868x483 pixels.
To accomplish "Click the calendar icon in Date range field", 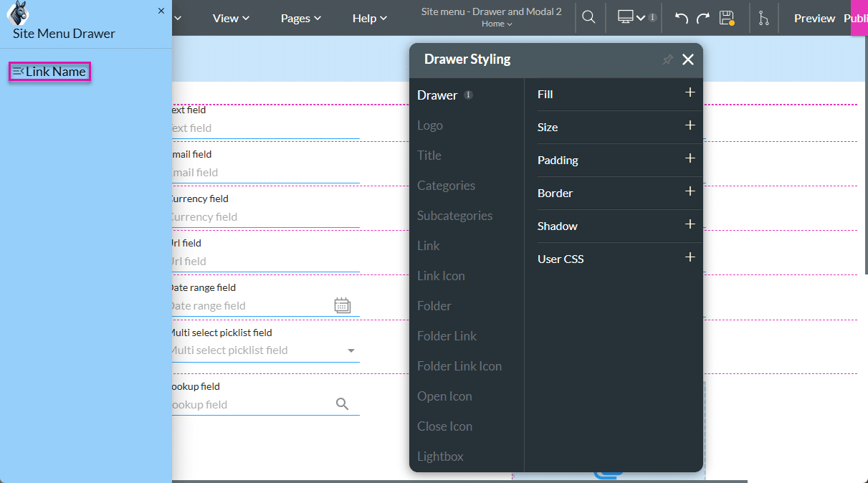I will 343,306.
